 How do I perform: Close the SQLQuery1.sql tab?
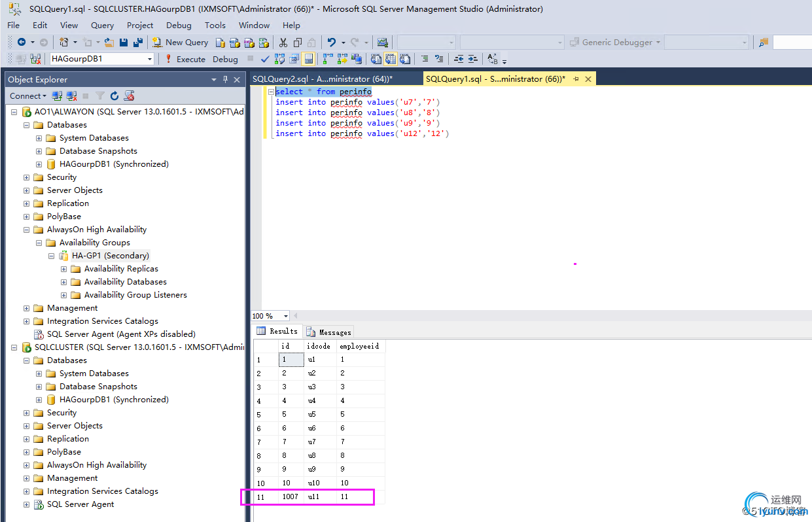[588, 79]
